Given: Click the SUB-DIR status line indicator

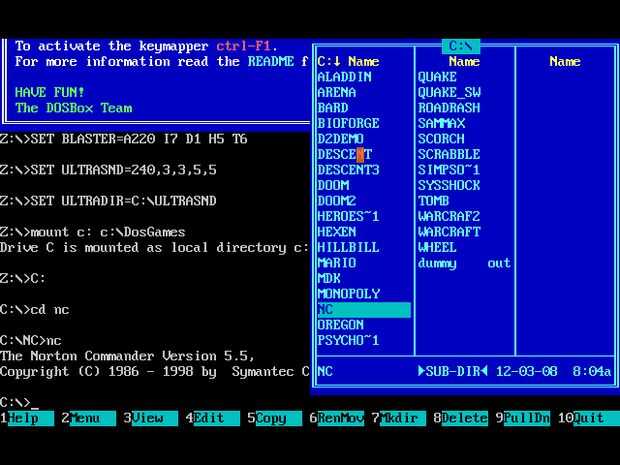Looking at the screenshot, I should point(453,371).
